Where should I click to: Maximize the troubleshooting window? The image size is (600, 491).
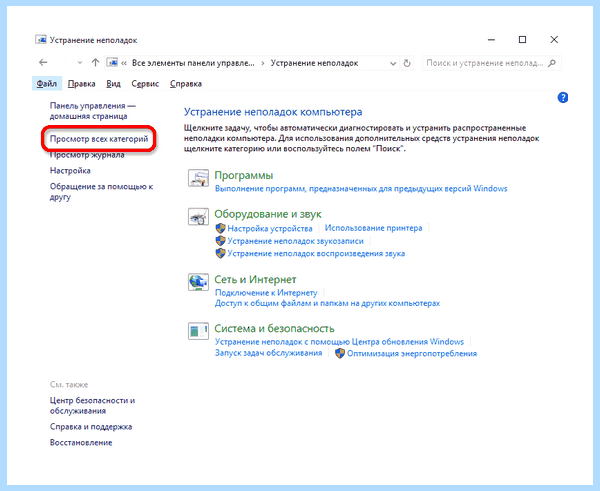pyautogui.click(x=522, y=39)
